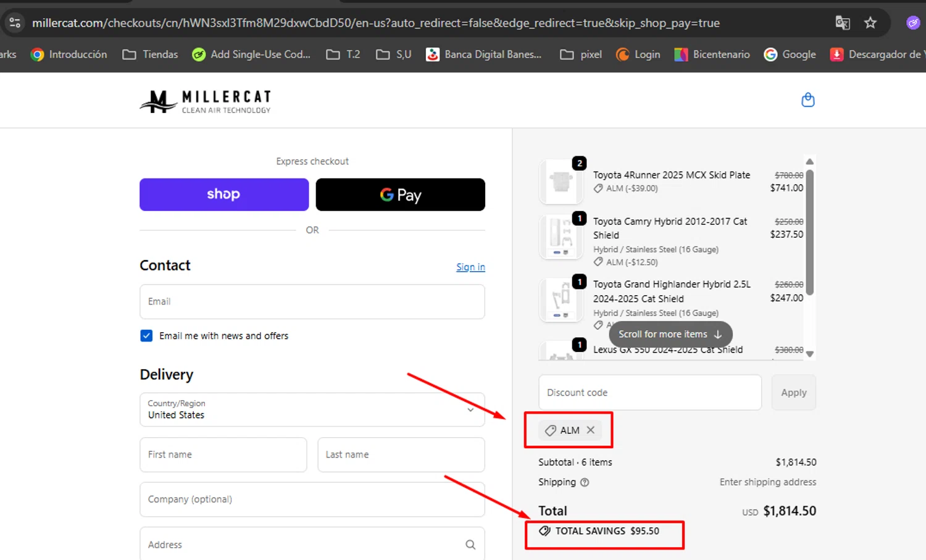The height and width of the screenshot is (560, 926).
Task: Click the TOTAL SAVINGS $95.50 text
Action: click(607, 531)
